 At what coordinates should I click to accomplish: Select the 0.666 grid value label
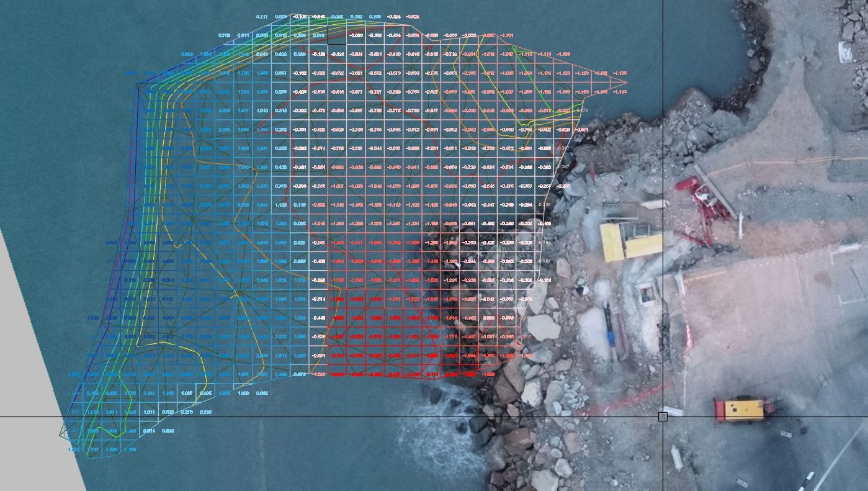pyautogui.click(x=262, y=394)
